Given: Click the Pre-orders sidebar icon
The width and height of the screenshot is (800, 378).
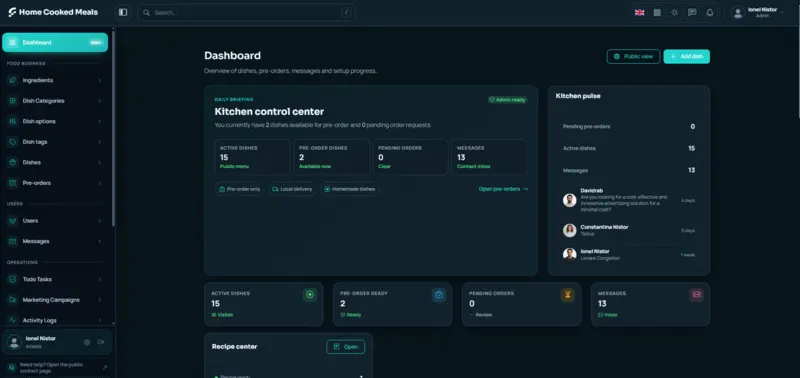Looking at the screenshot, I should (13, 183).
